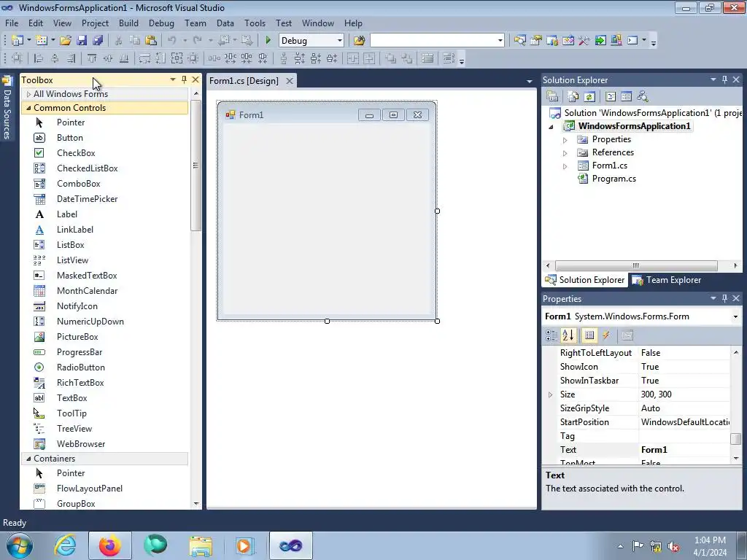
Task: Click Solution Explorer Properties toolbar icon
Action: [552, 97]
